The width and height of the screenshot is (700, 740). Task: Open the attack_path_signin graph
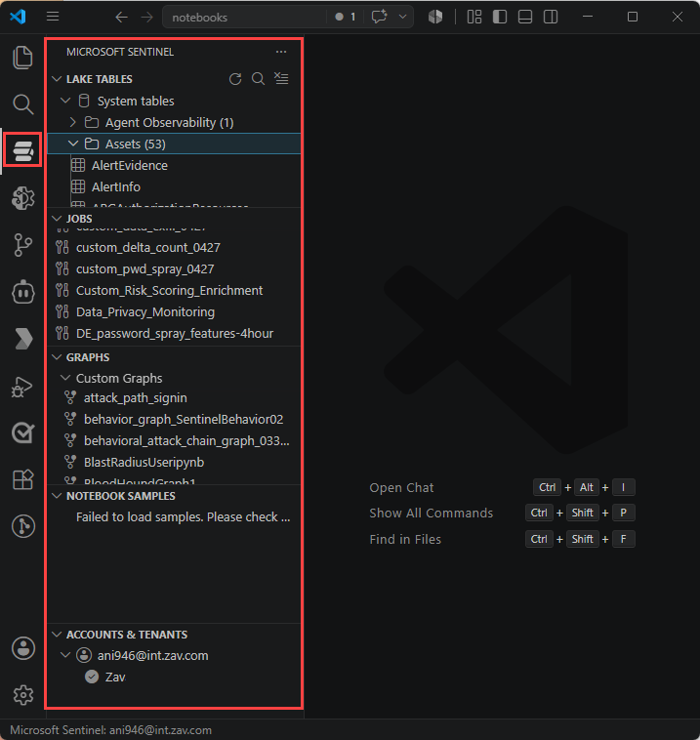point(174,398)
